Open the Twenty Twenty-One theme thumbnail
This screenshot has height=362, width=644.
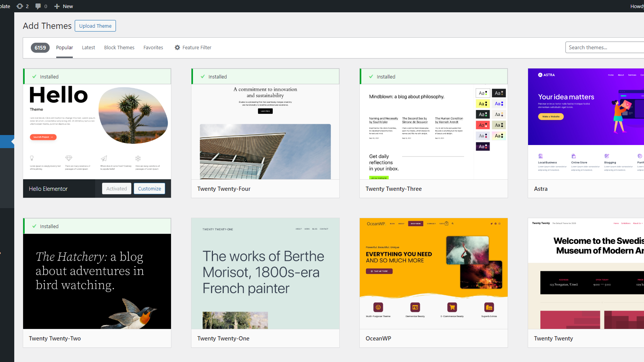pos(265,274)
